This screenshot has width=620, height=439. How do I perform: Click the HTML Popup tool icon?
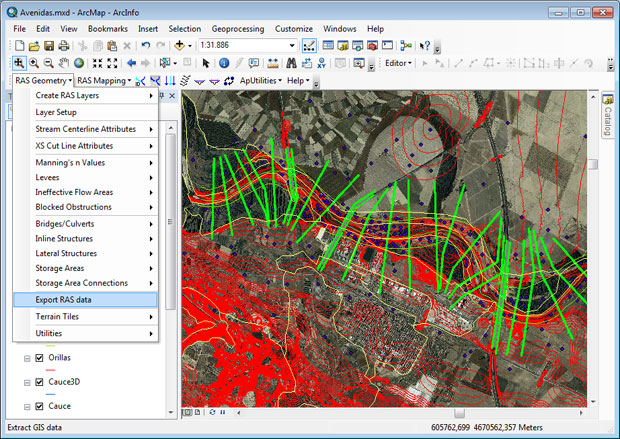tap(254, 63)
